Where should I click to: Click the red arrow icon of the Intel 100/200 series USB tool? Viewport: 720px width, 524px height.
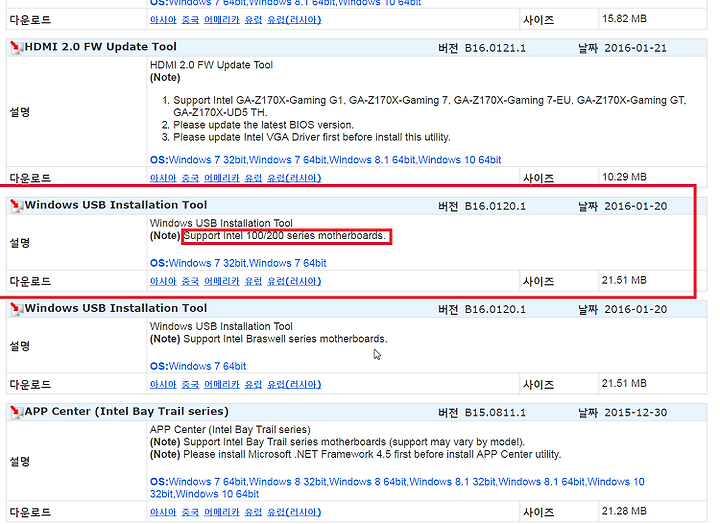17,205
